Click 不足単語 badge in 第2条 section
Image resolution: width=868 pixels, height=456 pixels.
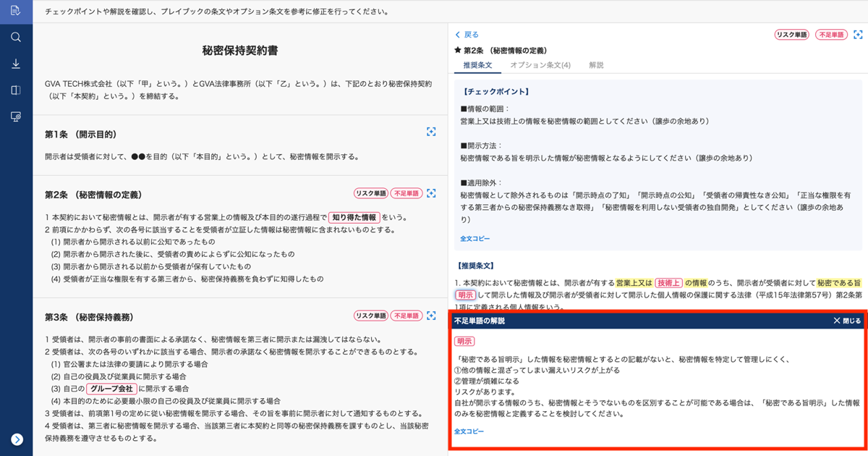[407, 193]
